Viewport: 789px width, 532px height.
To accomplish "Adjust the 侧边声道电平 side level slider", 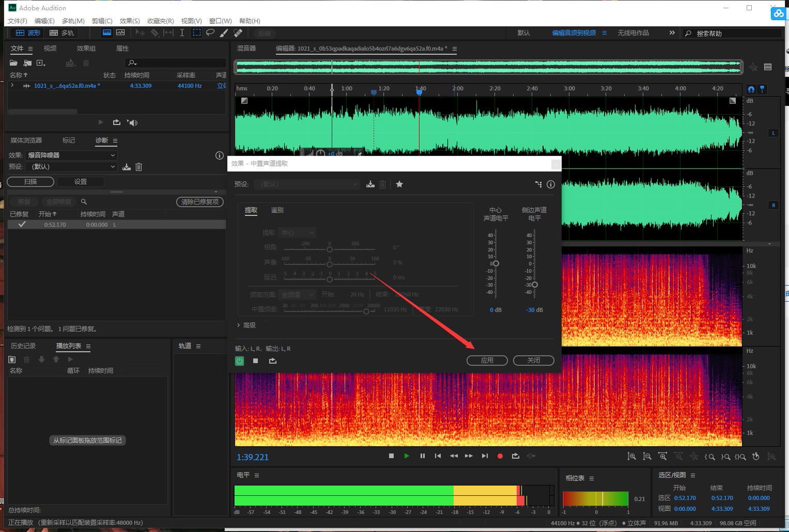I will click(534, 285).
